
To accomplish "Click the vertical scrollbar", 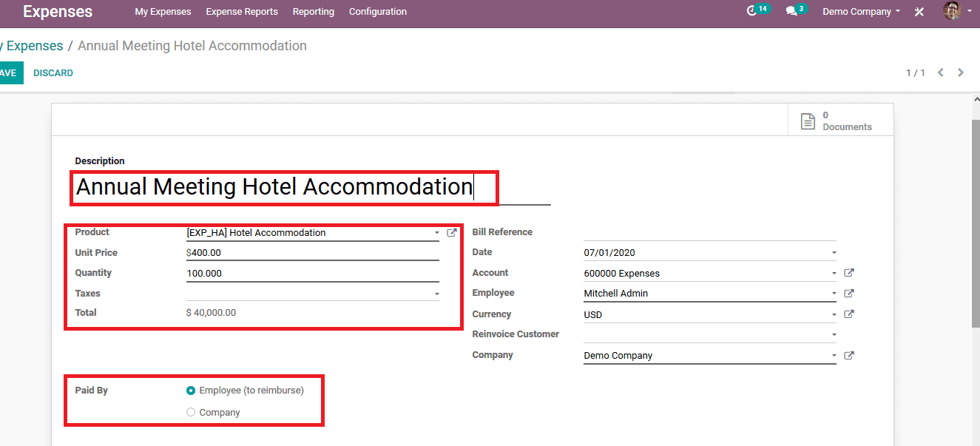I will [x=975, y=222].
